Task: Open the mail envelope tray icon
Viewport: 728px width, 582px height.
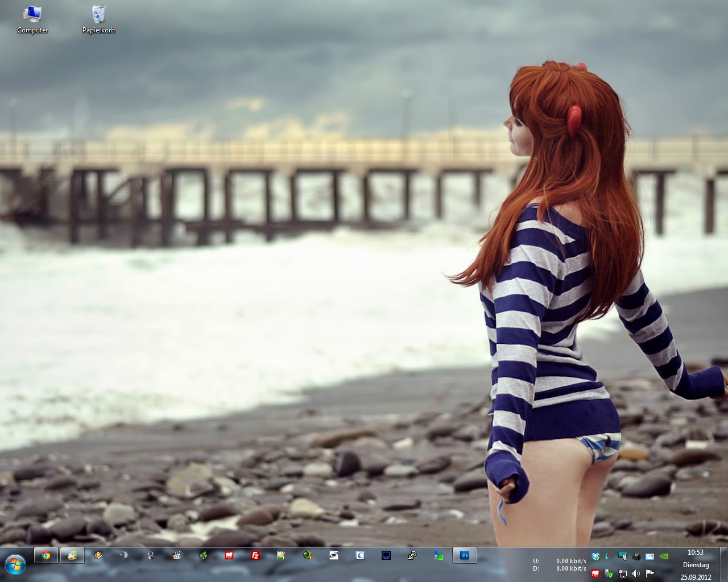Action: pos(650,556)
